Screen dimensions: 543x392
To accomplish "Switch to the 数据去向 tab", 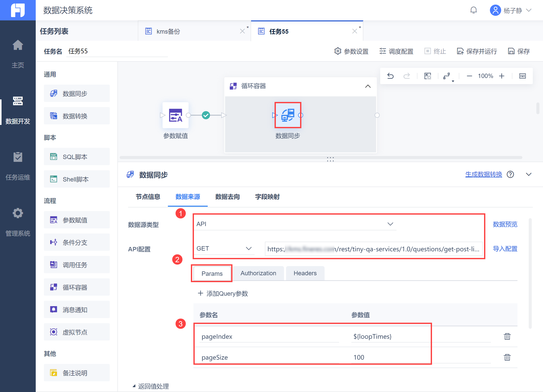I will point(227,197).
